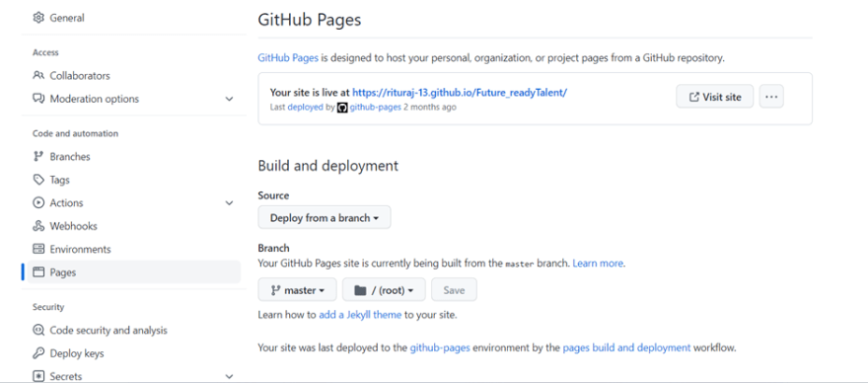Click the General gear icon
The height and width of the screenshot is (383, 868).
click(x=38, y=18)
